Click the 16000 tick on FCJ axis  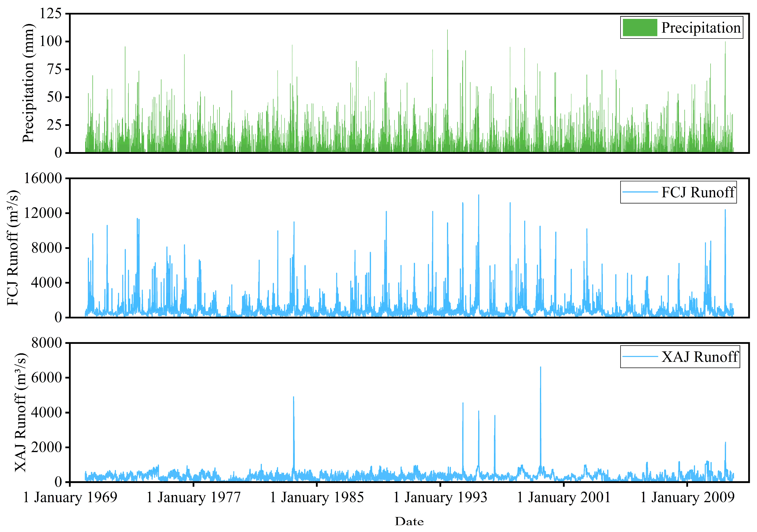(43, 178)
